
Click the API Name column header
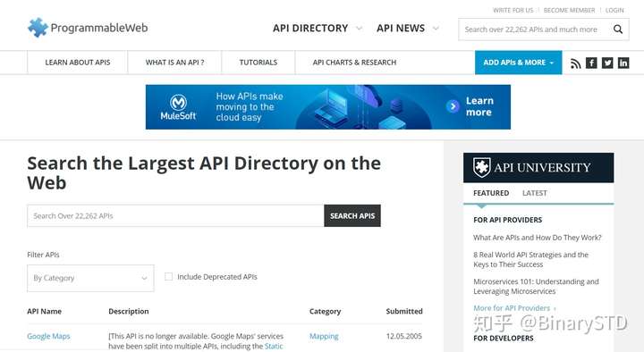[45, 312]
